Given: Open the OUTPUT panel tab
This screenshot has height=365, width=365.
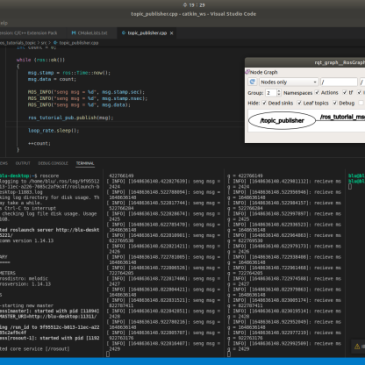Looking at the screenshot, I should click(x=23, y=163).
